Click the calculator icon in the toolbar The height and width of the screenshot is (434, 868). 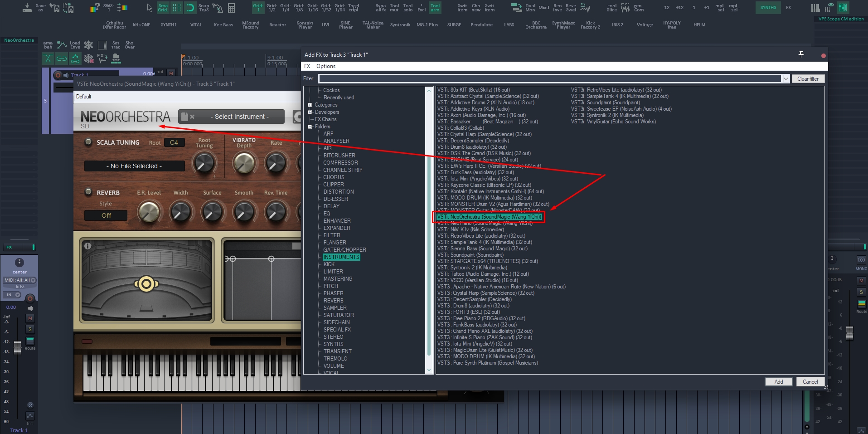(x=231, y=8)
